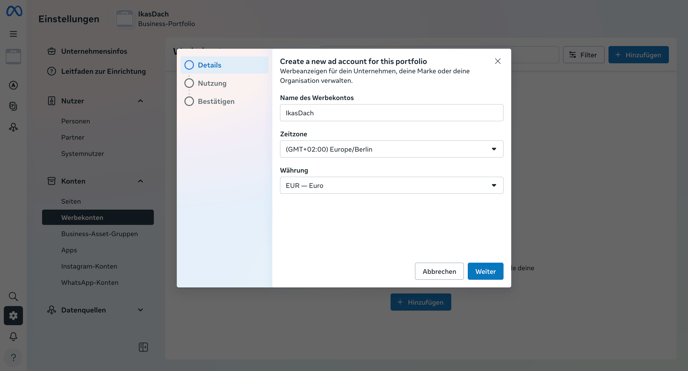
Task: Click the Nutzung step label
Action: tap(212, 83)
